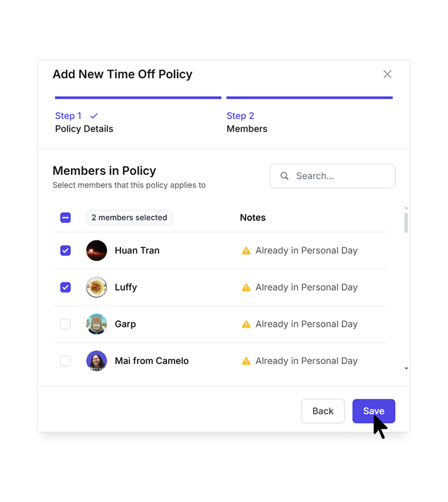Check the Garp member checkbox
Image resolution: width=448 pixels, height=502 pixels.
click(x=65, y=324)
